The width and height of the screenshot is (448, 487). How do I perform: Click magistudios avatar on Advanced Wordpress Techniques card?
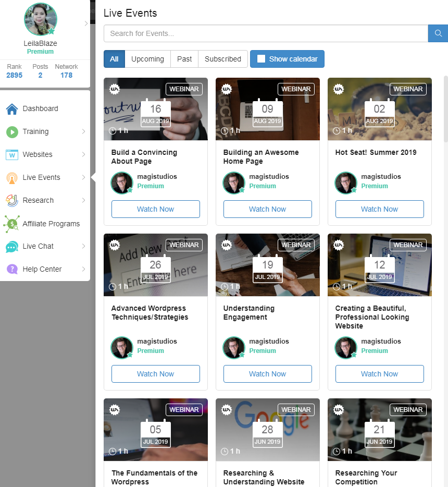(122, 347)
